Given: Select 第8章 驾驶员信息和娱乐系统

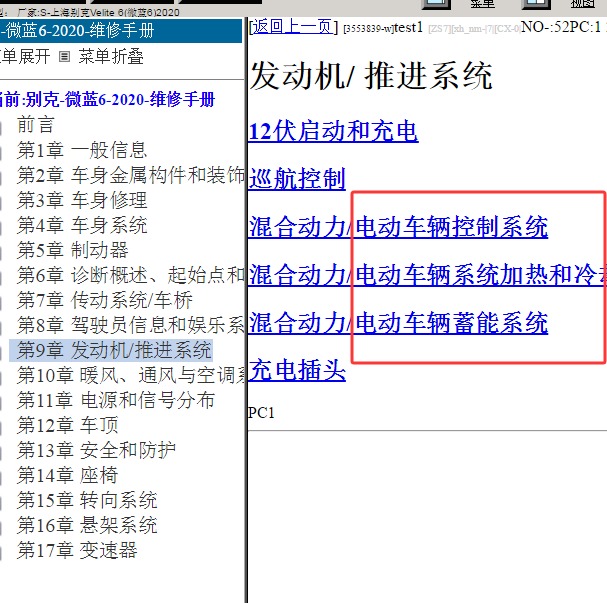Looking at the screenshot, I should click(130, 325).
